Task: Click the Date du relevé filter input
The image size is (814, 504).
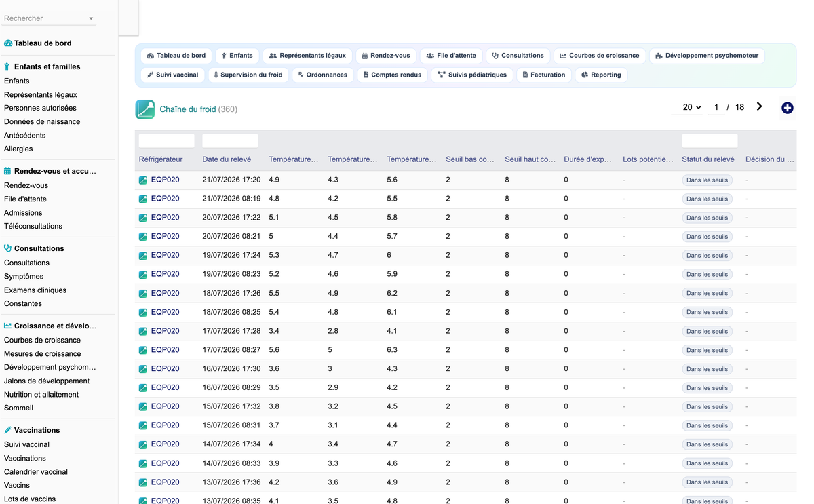Action: pyautogui.click(x=230, y=140)
